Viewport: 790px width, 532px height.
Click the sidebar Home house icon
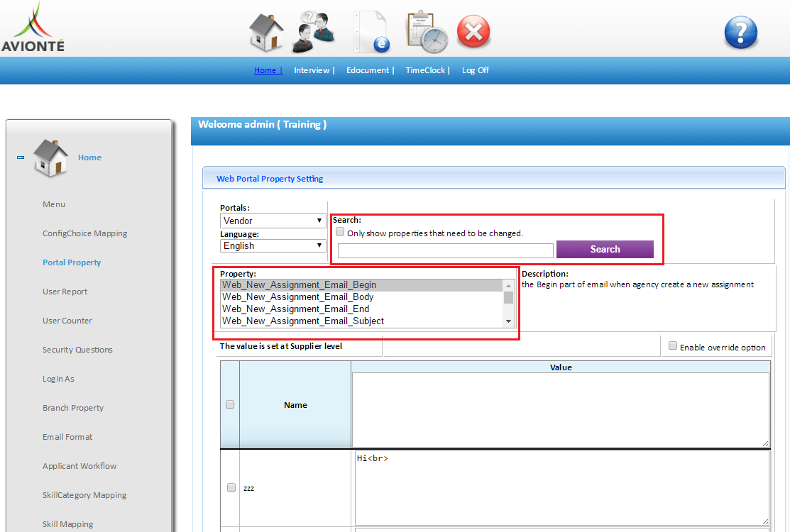50,158
